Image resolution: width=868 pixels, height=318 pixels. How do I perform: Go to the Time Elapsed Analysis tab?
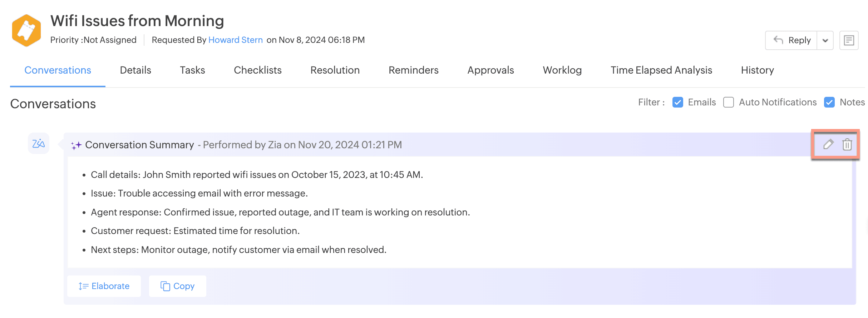pyautogui.click(x=661, y=70)
